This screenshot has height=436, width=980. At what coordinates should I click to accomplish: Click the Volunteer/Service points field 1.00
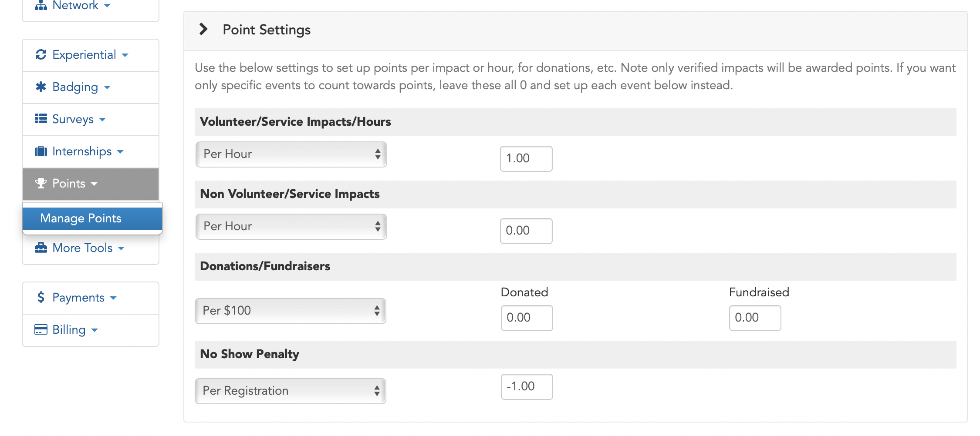point(526,158)
